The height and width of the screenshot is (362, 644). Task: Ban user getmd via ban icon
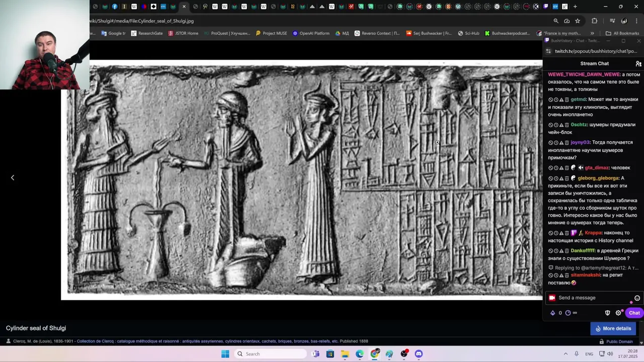[x=551, y=100]
